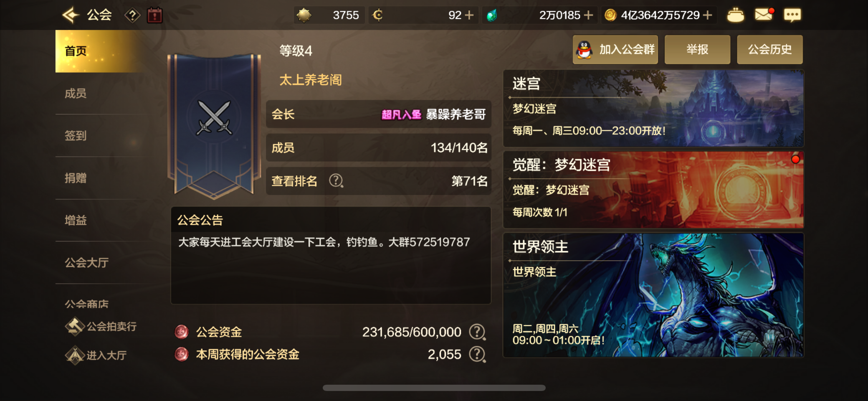The width and height of the screenshot is (868, 401).
Task: Open the guild help question-mark icon
Action: pyautogui.click(x=132, y=16)
